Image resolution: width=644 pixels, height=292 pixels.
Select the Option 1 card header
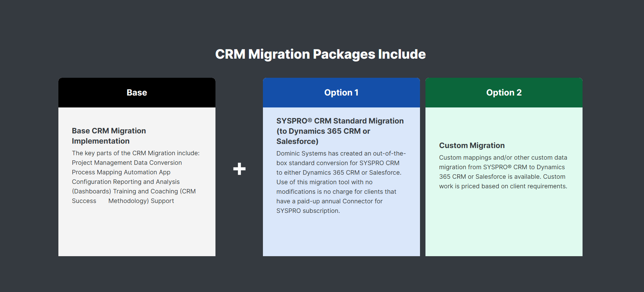pos(341,92)
